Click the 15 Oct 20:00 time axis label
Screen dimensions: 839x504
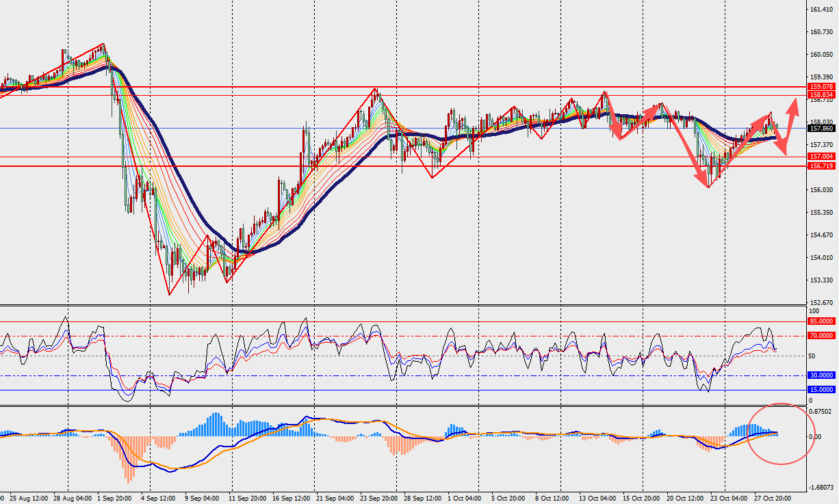pyautogui.click(x=641, y=498)
